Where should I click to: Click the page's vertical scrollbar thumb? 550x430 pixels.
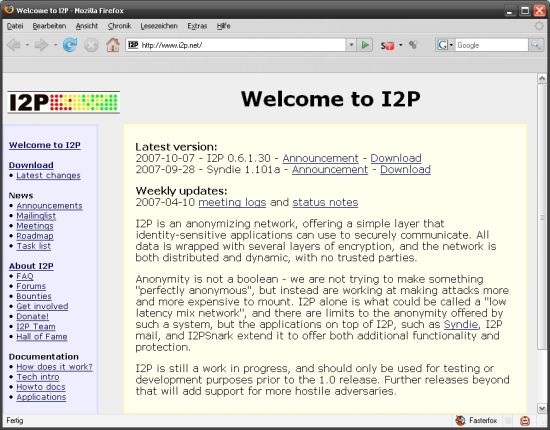(542, 217)
